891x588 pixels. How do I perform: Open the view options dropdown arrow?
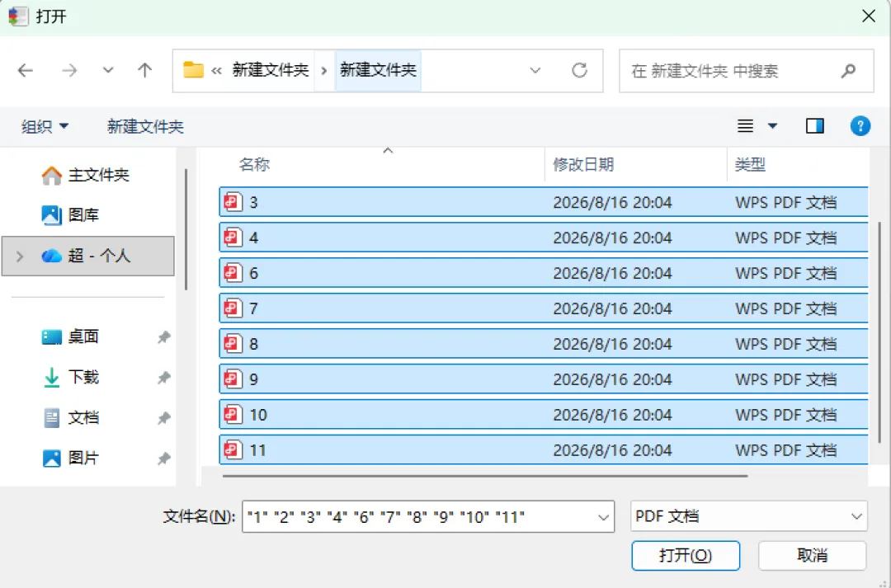772,126
